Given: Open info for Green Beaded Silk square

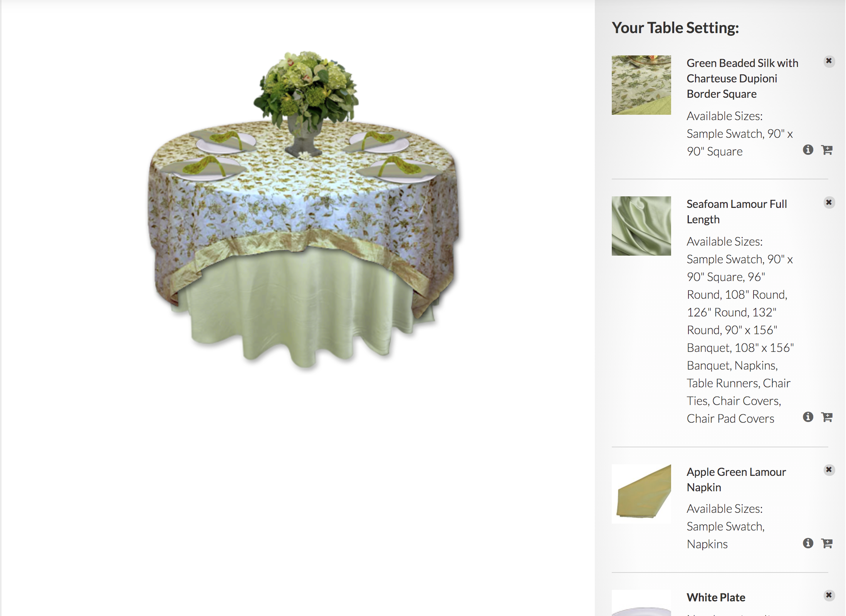Looking at the screenshot, I should (808, 150).
